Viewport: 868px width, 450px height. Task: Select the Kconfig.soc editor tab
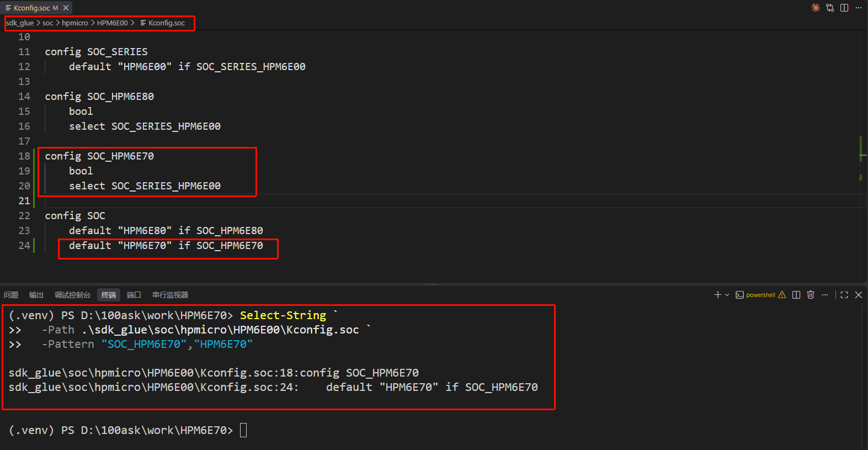coord(36,8)
